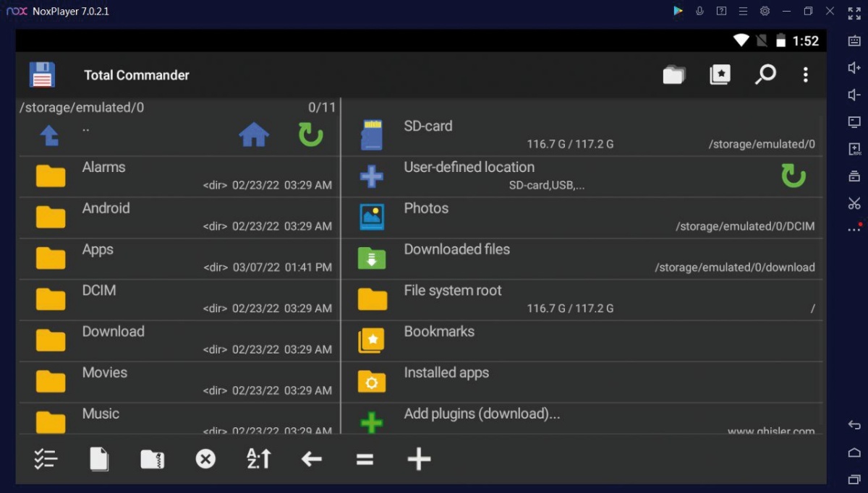The width and height of the screenshot is (868, 493).
Task: Click the A-Z sort order icon
Action: [x=258, y=458]
